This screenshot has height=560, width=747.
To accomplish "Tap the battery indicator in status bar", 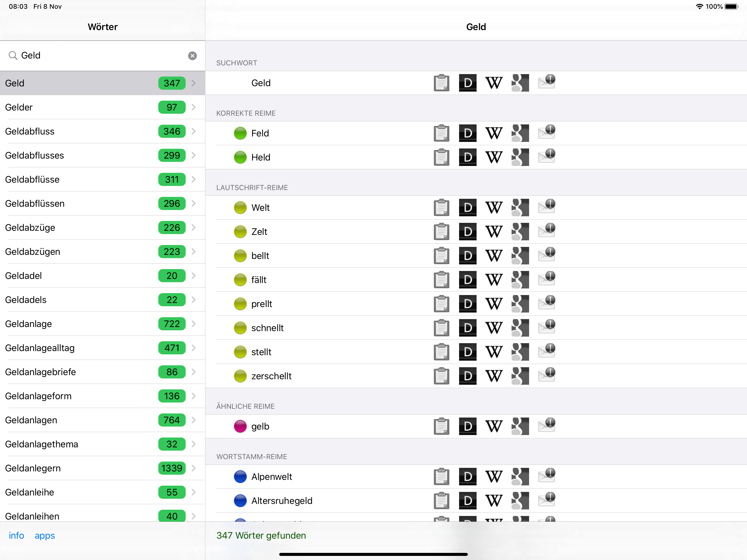I will [731, 6].
